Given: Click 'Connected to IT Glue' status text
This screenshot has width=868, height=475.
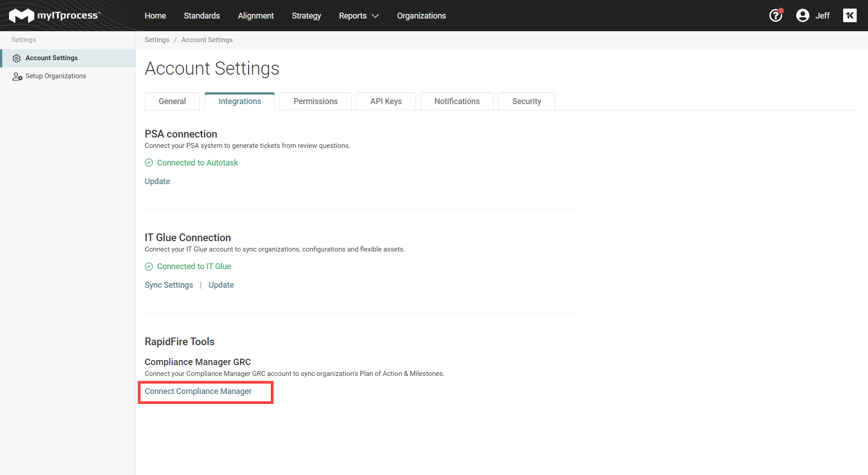Looking at the screenshot, I should [194, 266].
